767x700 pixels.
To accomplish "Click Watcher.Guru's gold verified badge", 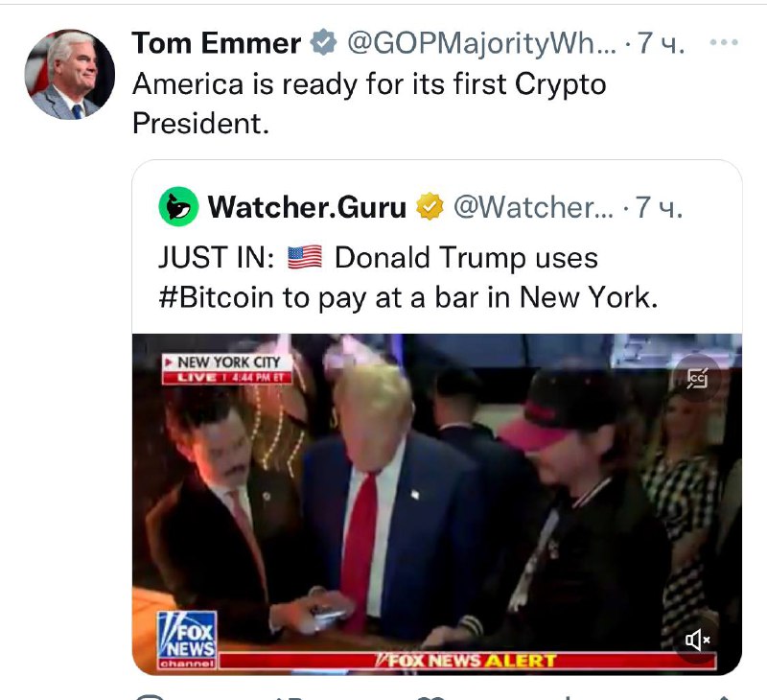I will click(x=430, y=206).
